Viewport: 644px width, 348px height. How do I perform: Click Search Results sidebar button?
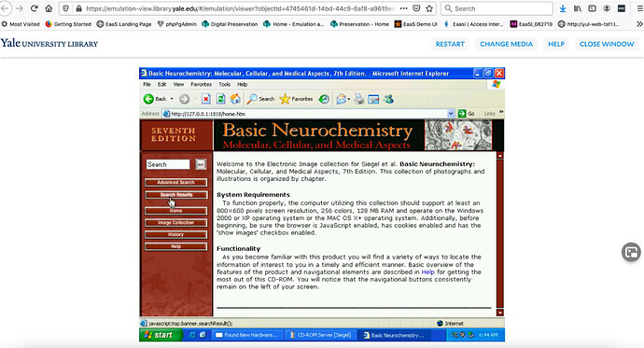click(175, 194)
